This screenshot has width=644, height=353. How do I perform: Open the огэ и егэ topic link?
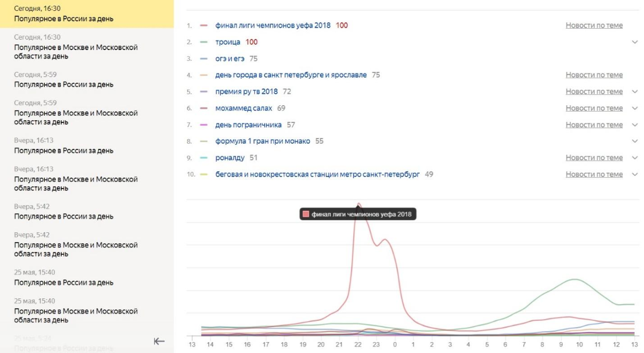click(229, 59)
